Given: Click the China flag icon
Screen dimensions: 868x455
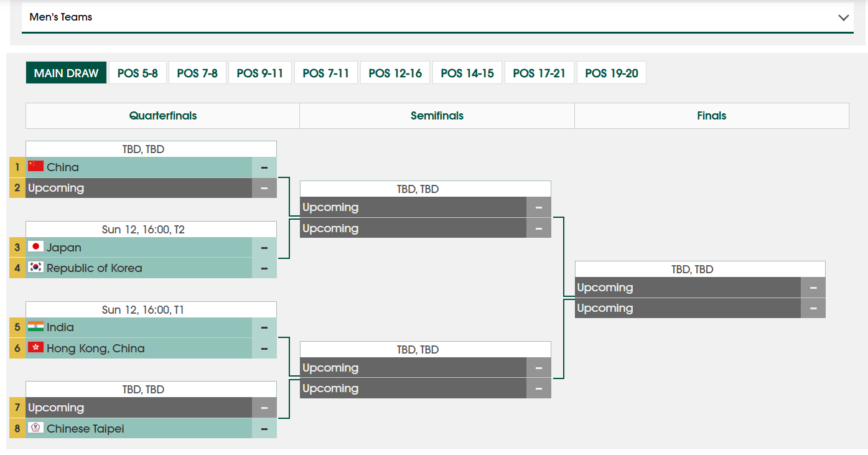Looking at the screenshot, I should (35, 166).
